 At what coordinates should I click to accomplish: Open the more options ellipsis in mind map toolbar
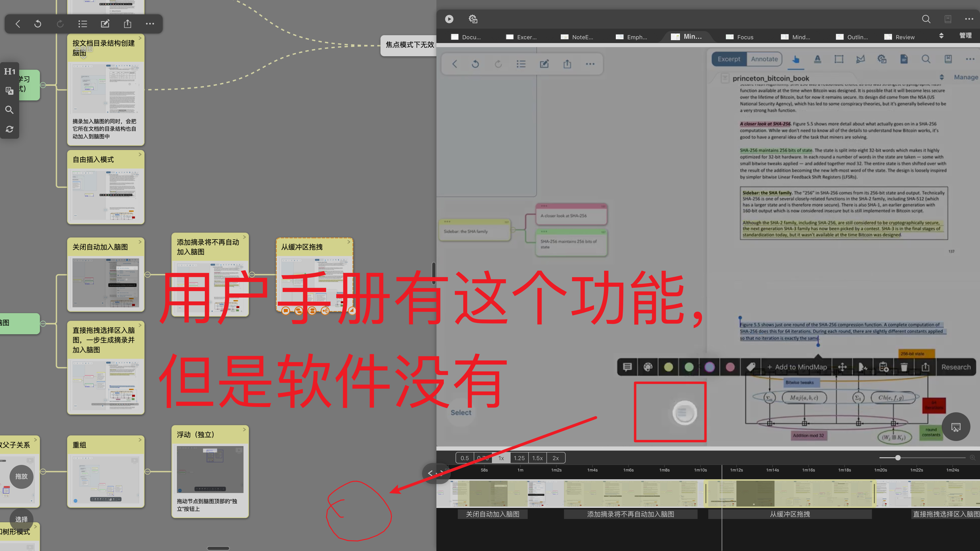[x=150, y=24]
